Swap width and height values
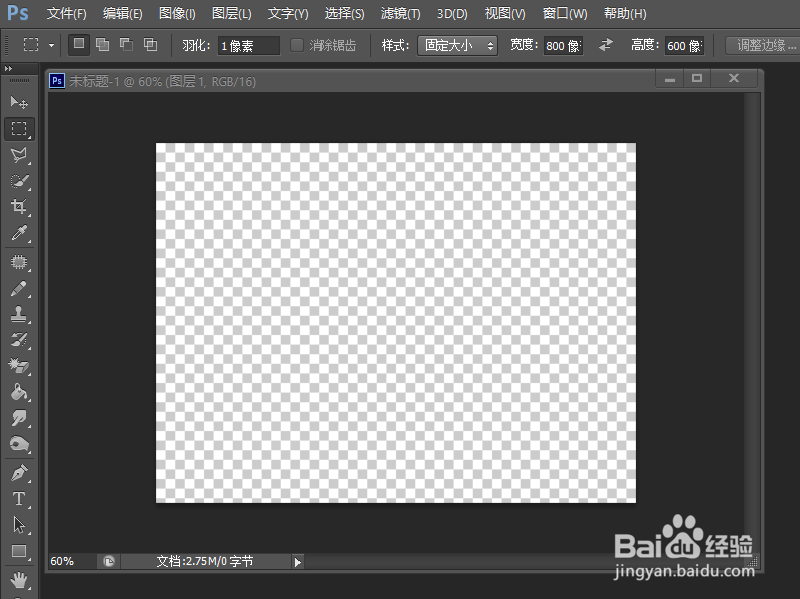The width and height of the screenshot is (800, 599). tap(606, 45)
